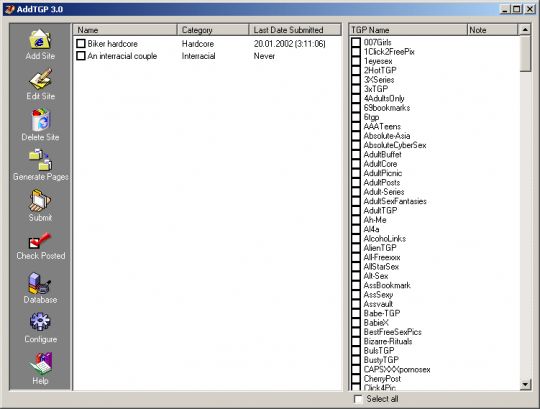Check the 6tgp checkbox
This screenshot has height=409, width=540.
click(356, 117)
